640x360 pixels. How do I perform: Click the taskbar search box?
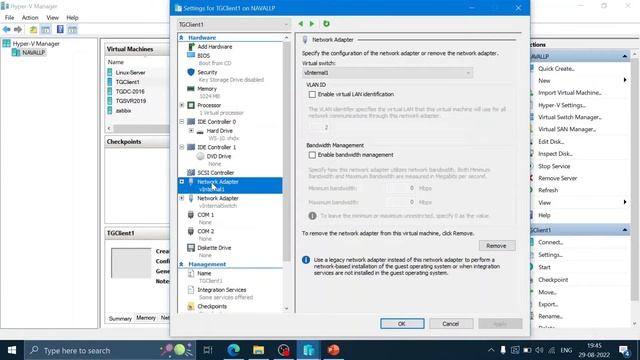(110, 350)
